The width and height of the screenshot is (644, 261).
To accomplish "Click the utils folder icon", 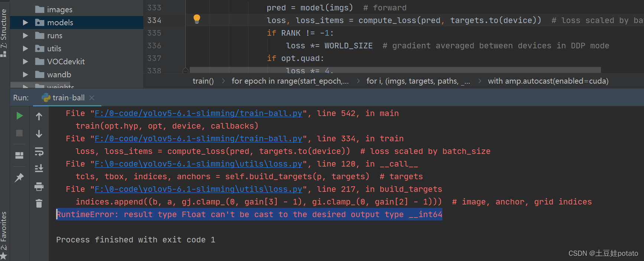I will click(40, 49).
